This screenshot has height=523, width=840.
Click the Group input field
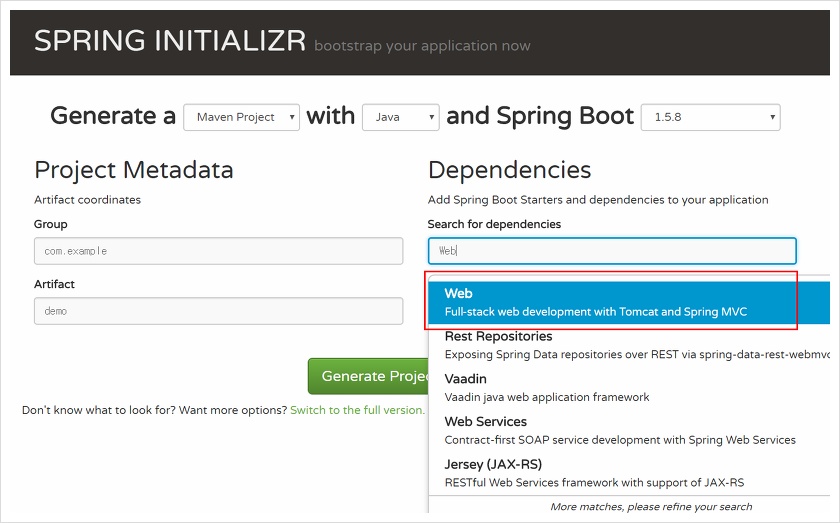click(x=219, y=251)
